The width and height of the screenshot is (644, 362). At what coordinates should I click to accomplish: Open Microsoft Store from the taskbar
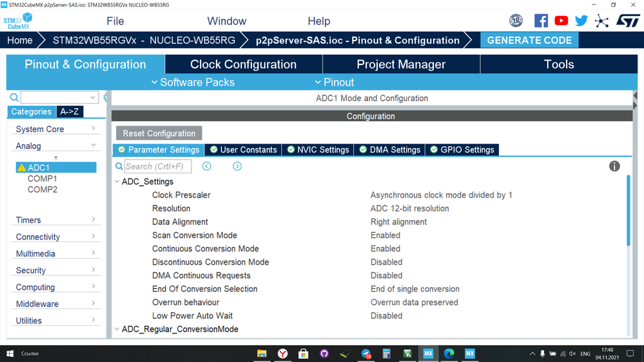[304, 354]
